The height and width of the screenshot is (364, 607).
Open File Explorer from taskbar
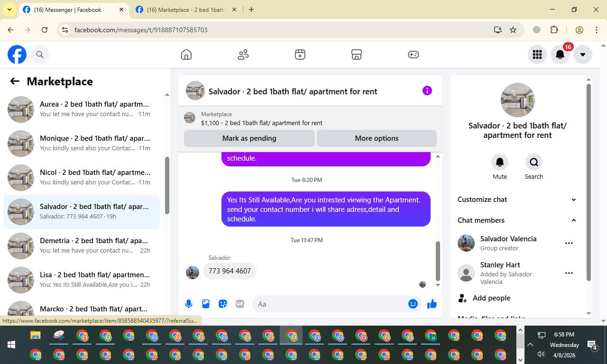36,336
